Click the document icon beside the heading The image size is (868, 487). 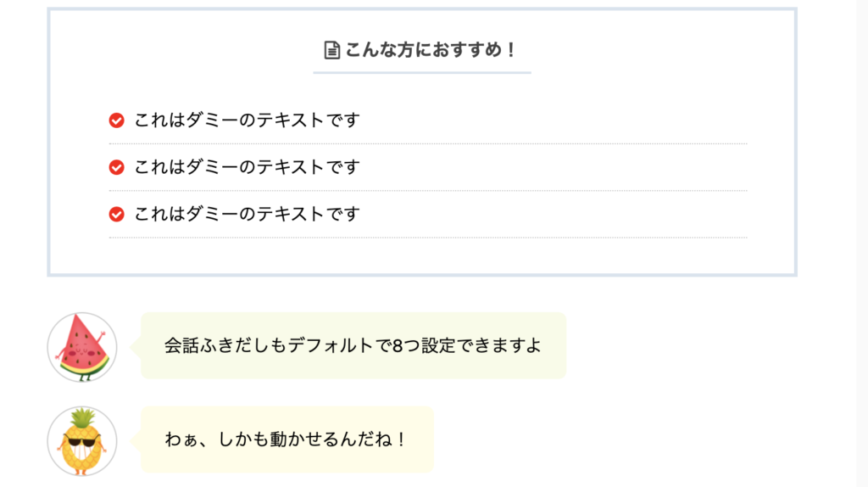tap(331, 50)
